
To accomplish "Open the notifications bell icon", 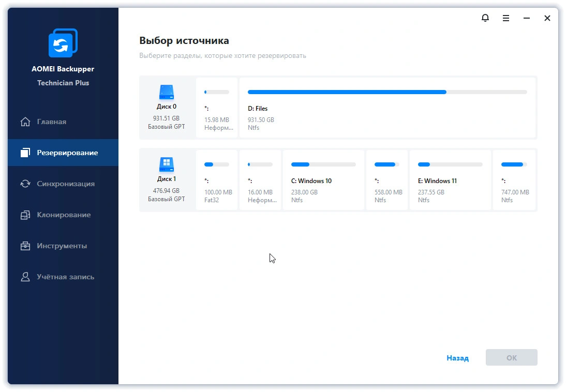I will [485, 18].
